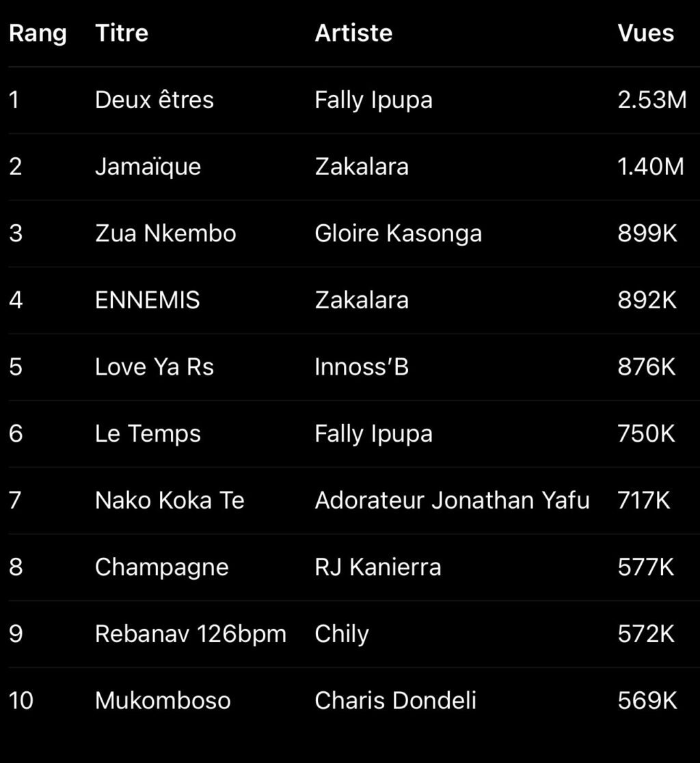Open the Le Temps song title
The width and height of the screenshot is (700, 763).
coord(148,433)
